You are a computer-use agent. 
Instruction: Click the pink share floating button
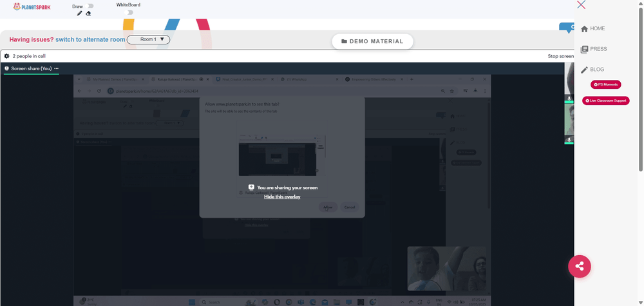click(x=580, y=266)
